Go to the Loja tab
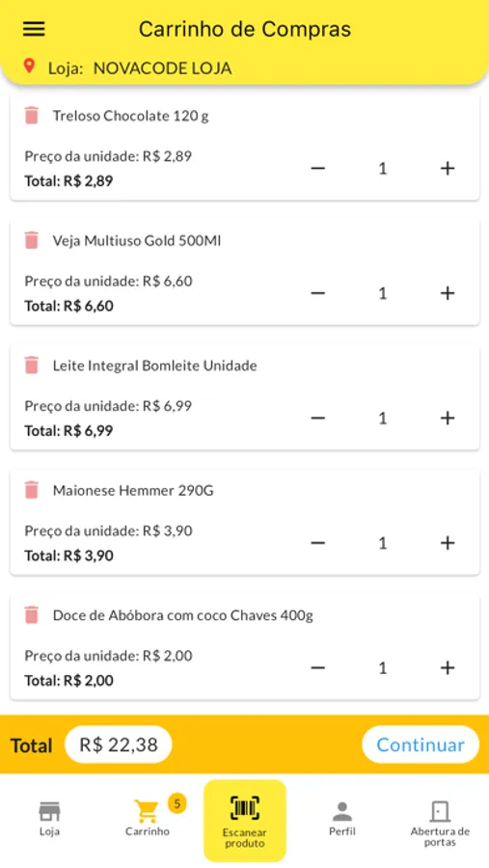The image size is (489, 868). tap(49, 819)
